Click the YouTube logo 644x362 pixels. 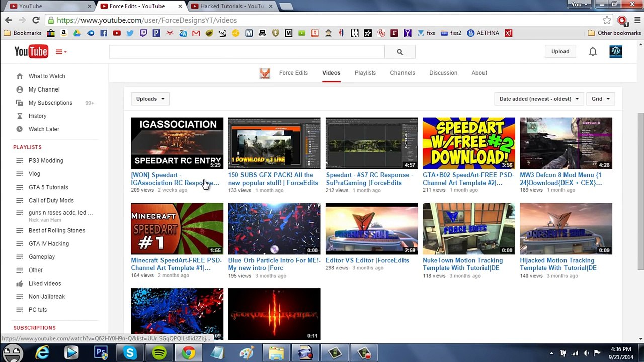(x=31, y=51)
